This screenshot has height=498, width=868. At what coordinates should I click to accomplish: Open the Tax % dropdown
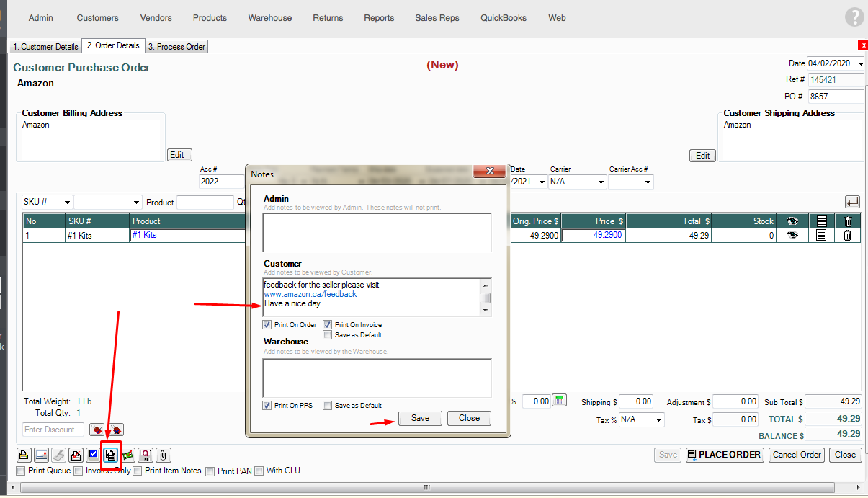658,419
